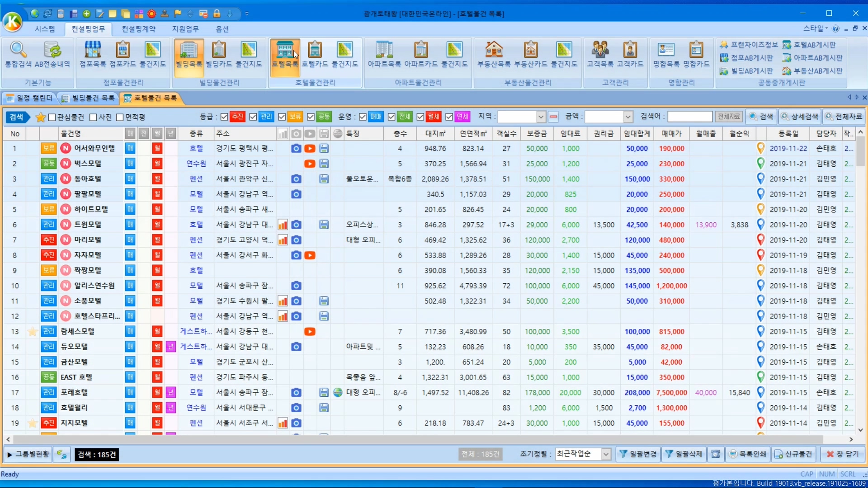
Task: Switch to 빌딩물건 목록 document tab
Action: pos(89,98)
